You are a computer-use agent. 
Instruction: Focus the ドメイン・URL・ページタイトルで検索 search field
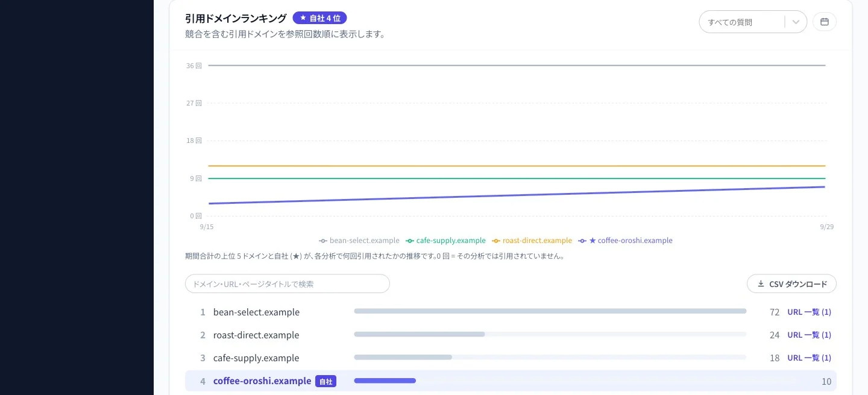[x=288, y=284]
